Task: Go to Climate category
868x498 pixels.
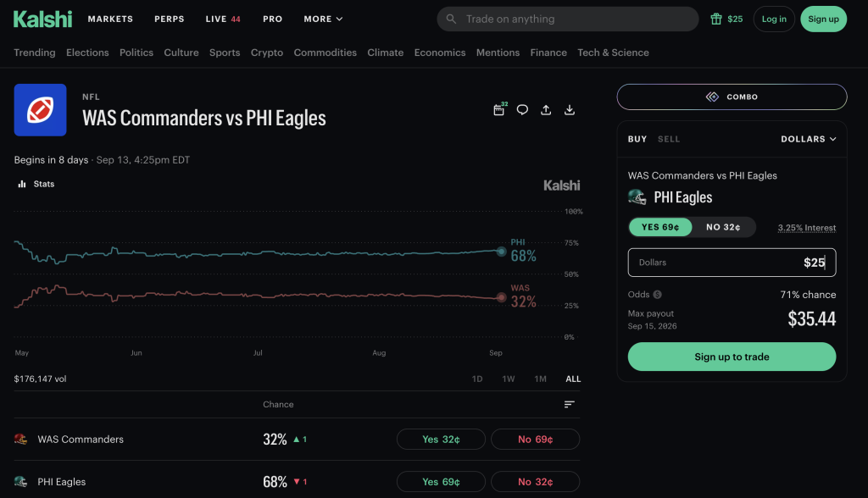Action: (386, 53)
